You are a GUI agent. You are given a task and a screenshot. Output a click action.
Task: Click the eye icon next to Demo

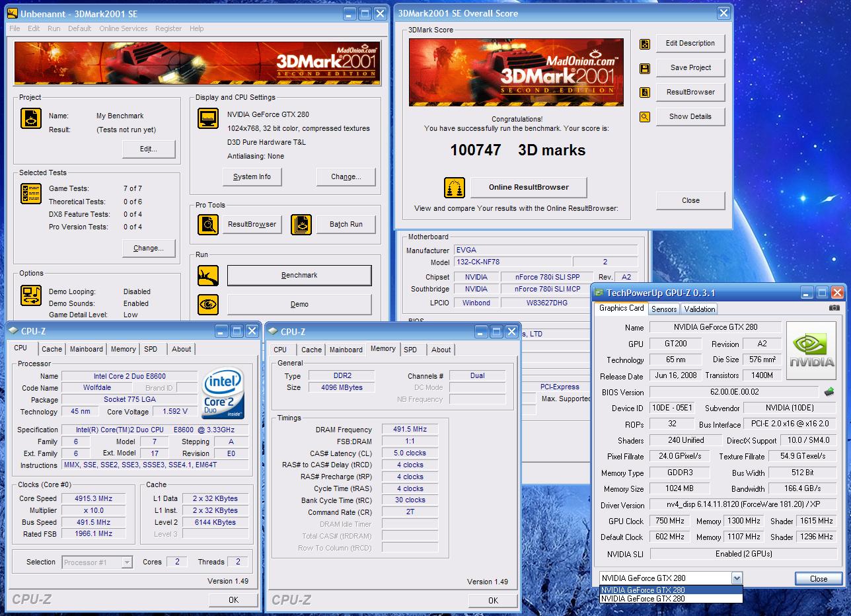(209, 305)
